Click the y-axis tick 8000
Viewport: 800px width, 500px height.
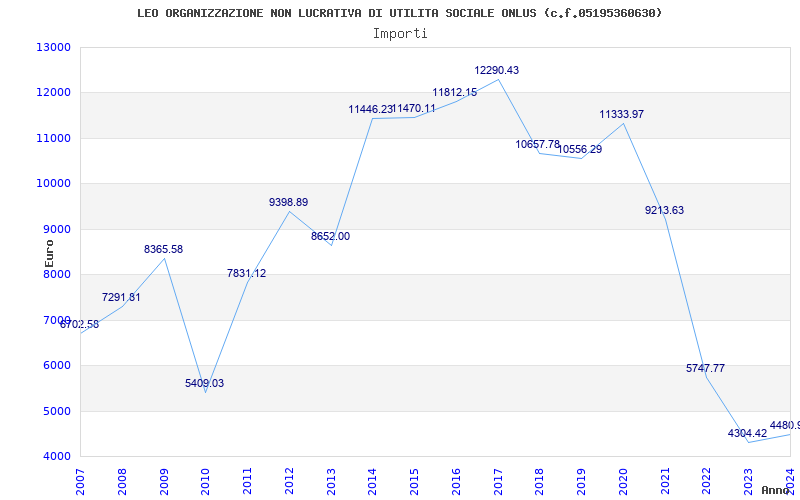(x=56, y=274)
